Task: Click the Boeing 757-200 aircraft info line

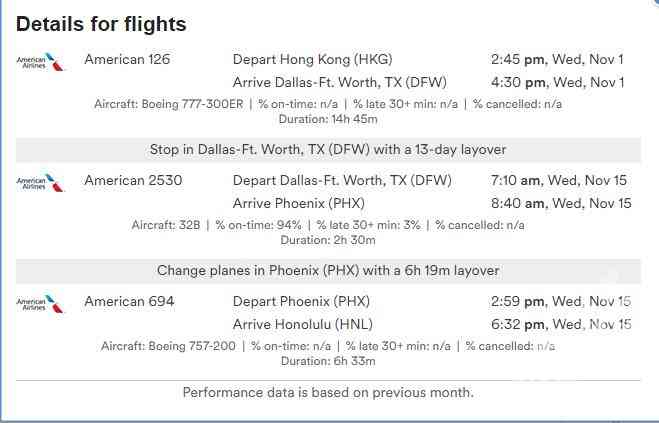Action: click(328, 346)
